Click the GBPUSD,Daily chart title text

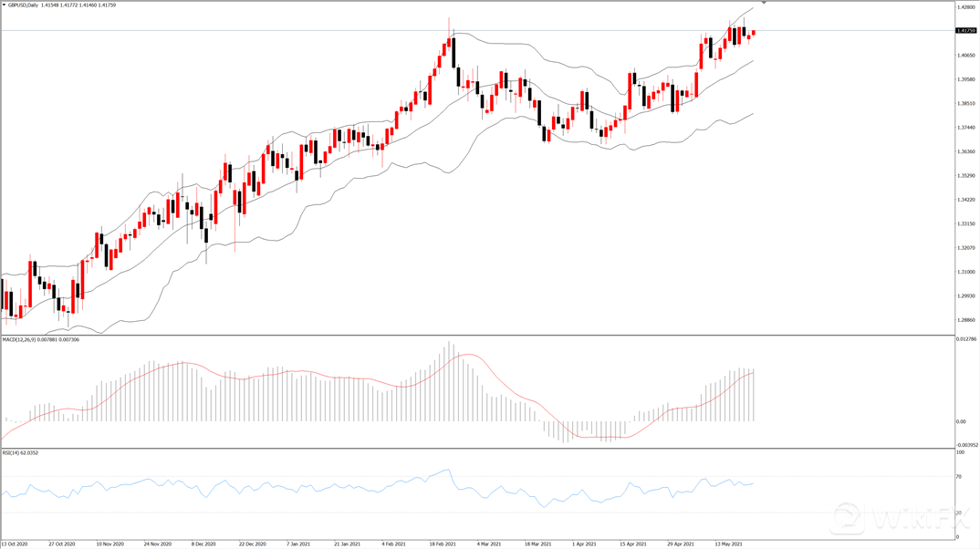[x=24, y=5]
